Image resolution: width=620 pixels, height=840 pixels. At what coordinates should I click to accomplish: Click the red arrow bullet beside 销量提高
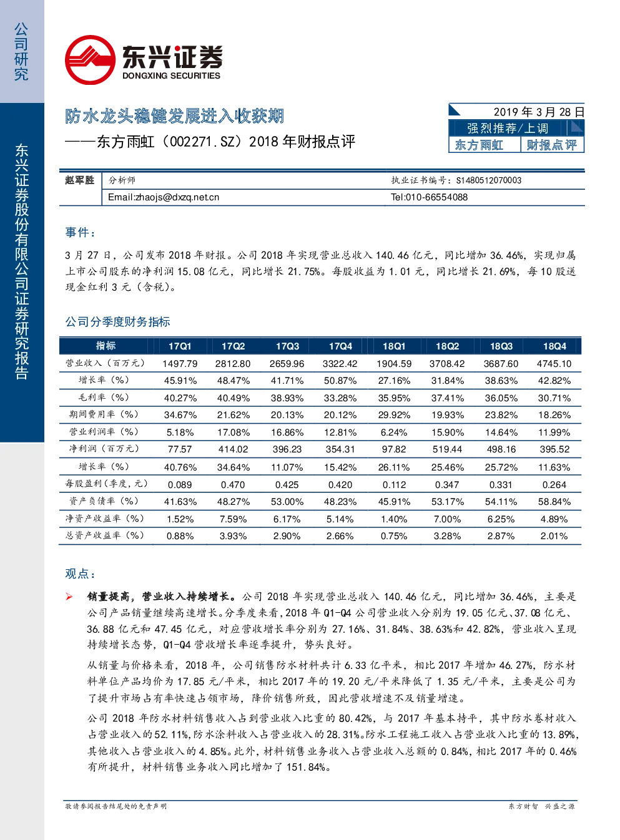tap(69, 597)
